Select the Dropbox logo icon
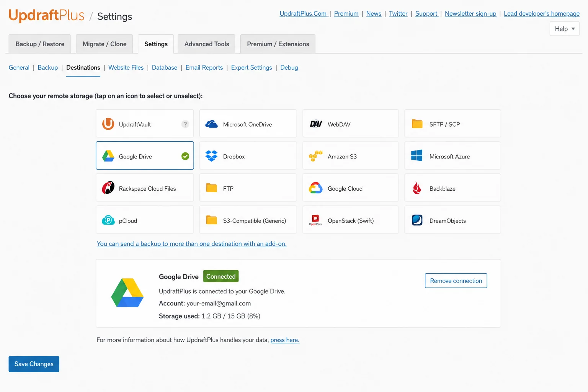 211,156
